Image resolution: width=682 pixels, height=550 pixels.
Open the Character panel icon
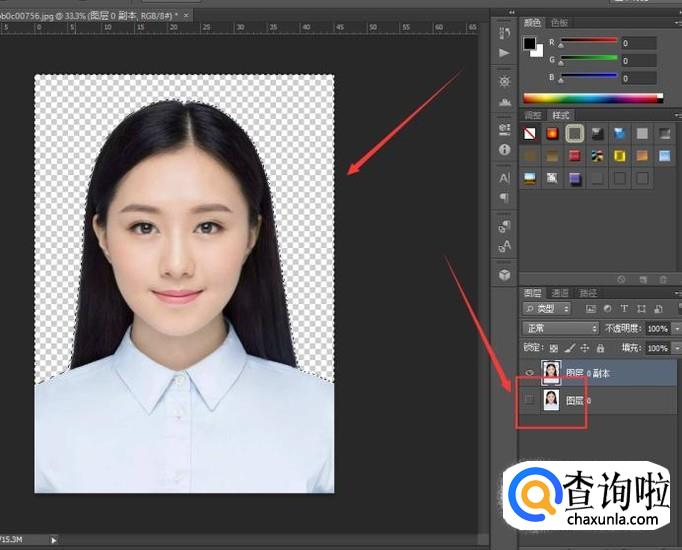tap(504, 177)
